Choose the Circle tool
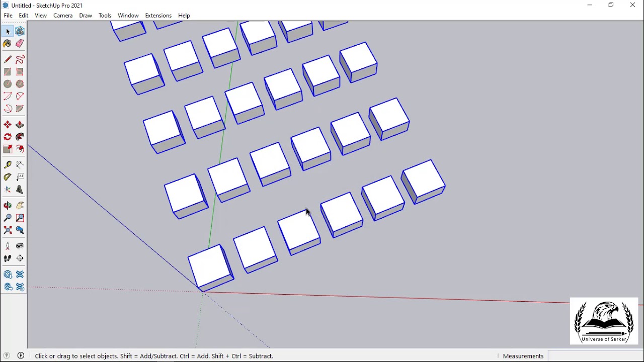This screenshot has width=644, height=362. point(8,84)
